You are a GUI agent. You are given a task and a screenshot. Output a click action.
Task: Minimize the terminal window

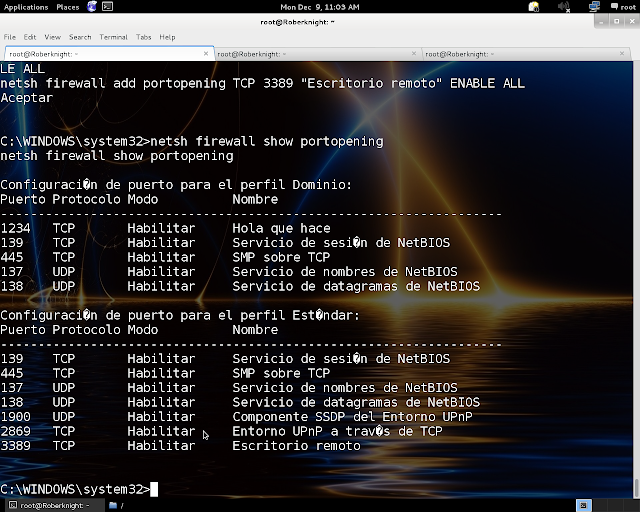coord(601,22)
